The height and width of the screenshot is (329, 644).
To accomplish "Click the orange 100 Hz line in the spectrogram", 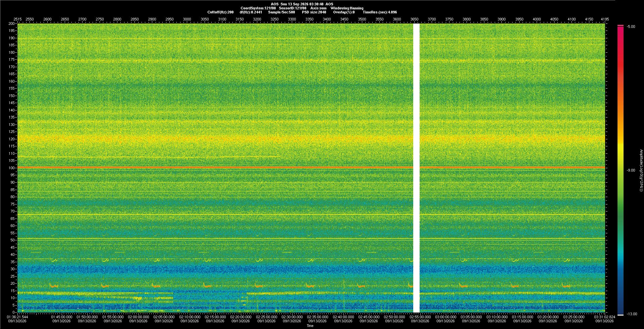I will click(311, 167).
